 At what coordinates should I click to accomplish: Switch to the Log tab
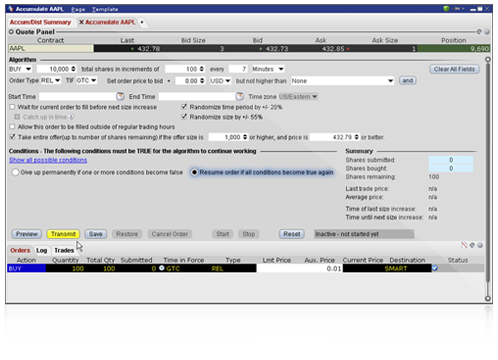click(42, 250)
